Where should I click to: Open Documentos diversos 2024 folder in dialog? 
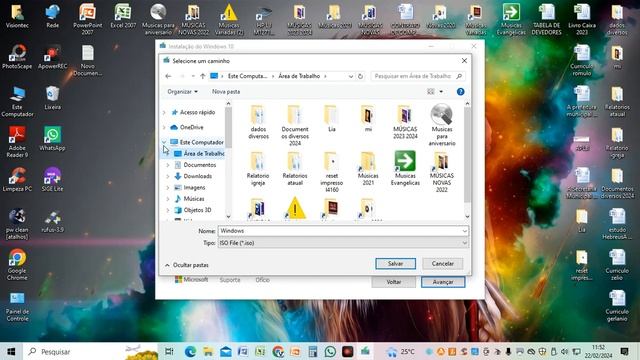click(x=295, y=125)
